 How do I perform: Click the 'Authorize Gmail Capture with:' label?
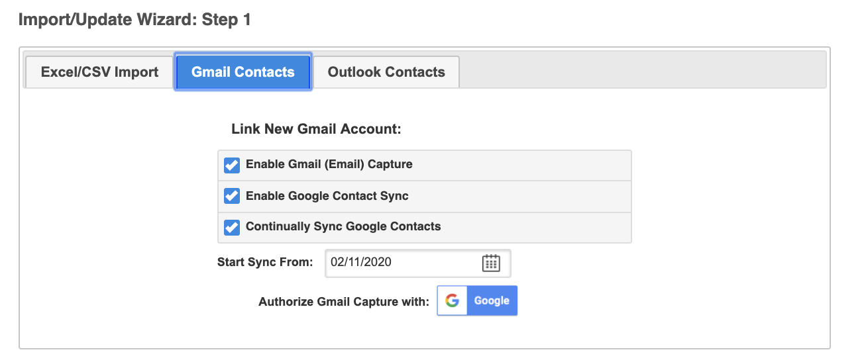pos(344,302)
